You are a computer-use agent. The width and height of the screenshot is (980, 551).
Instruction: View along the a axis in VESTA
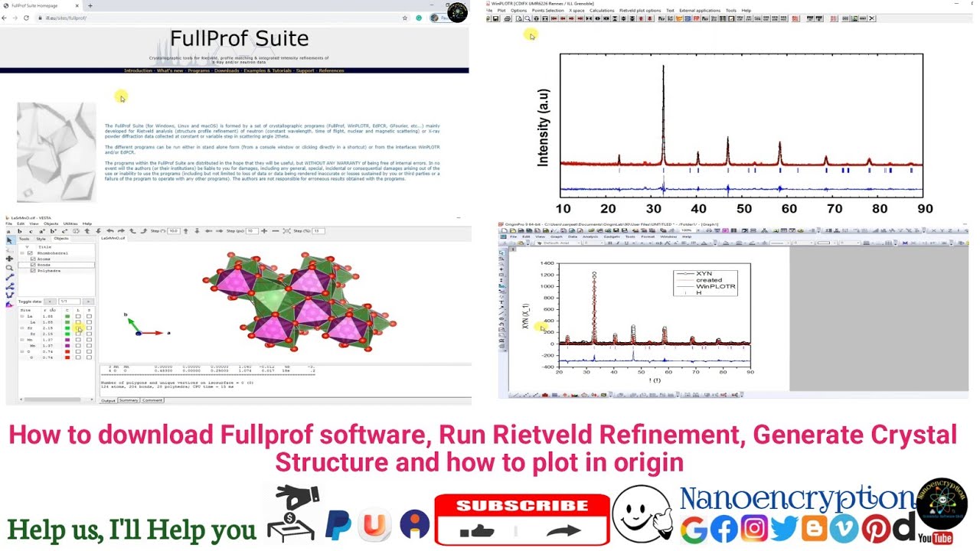point(8,231)
